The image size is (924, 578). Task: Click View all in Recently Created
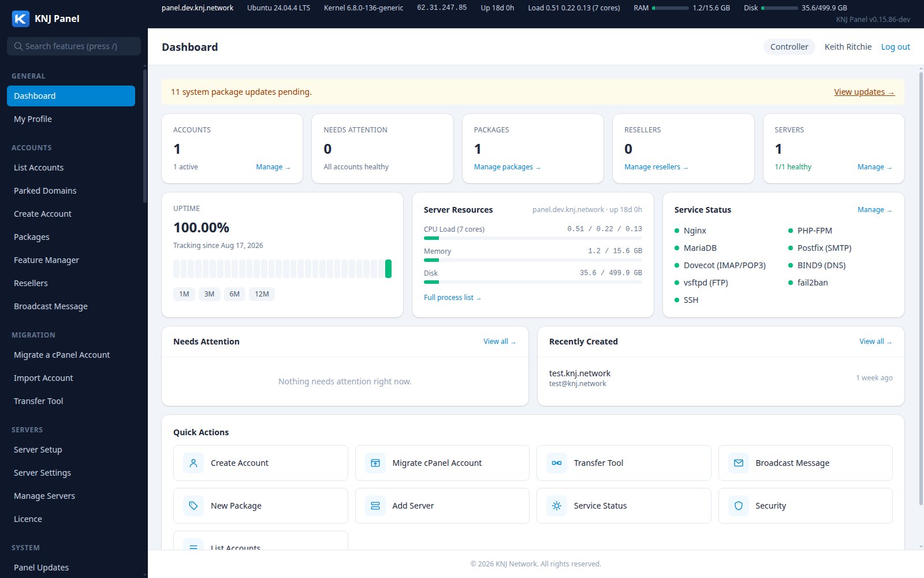point(875,342)
